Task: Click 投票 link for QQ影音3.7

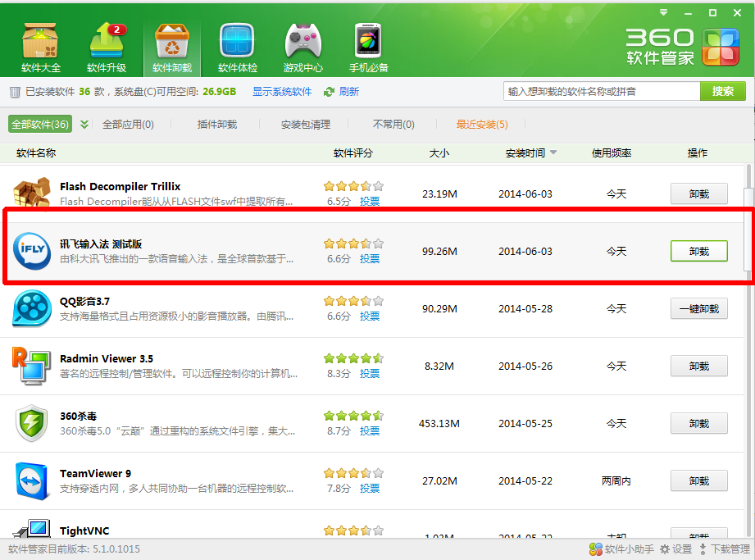Action: click(370, 316)
